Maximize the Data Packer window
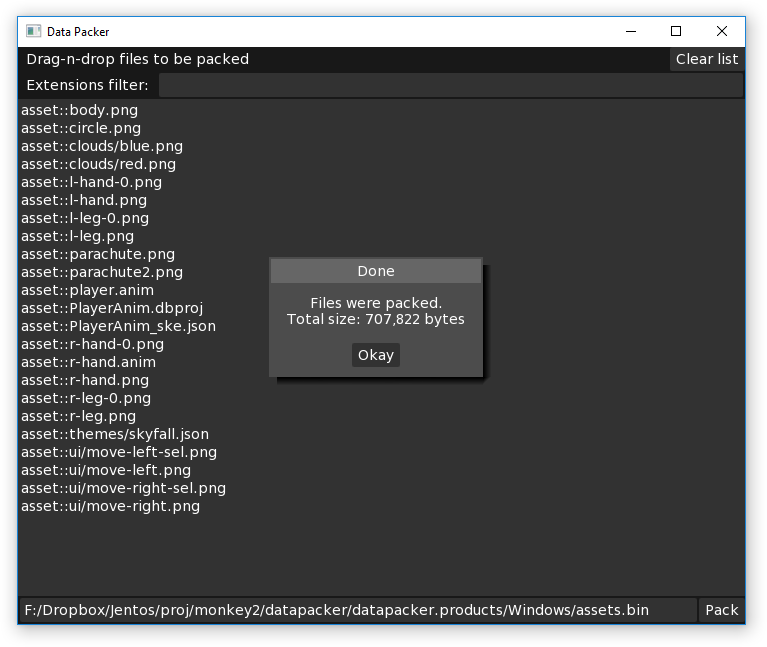Image resolution: width=767 pixels, height=647 pixels. (x=676, y=32)
